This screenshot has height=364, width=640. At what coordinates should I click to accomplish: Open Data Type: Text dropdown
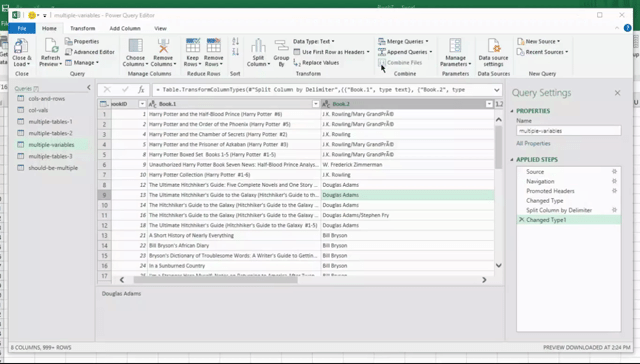[313, 41]
